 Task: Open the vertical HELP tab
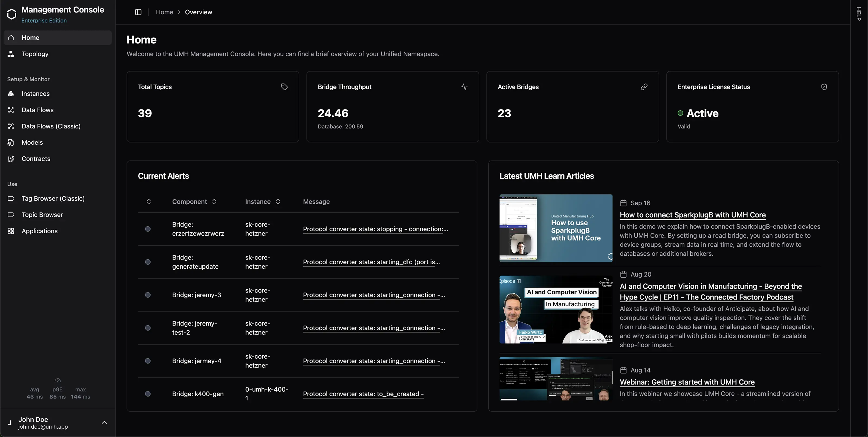[859, 14]
